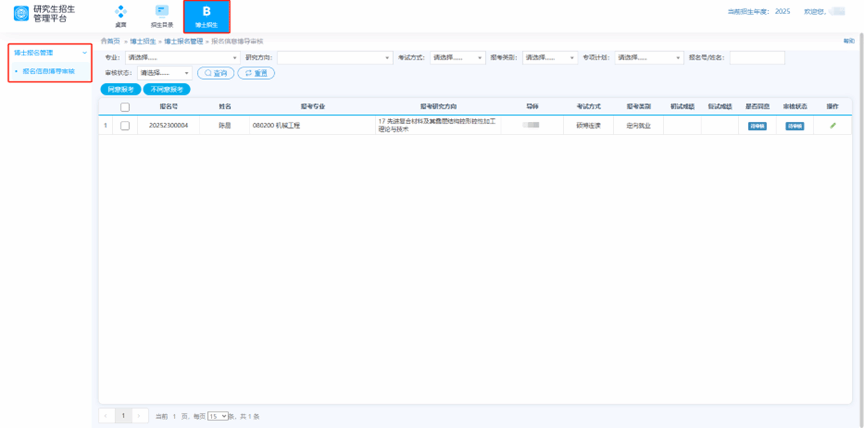Image resolution: width=864 pixels, height=428 pixels.
Task: Toggle the select-all checkbox in table header
Action: (125, 106)
